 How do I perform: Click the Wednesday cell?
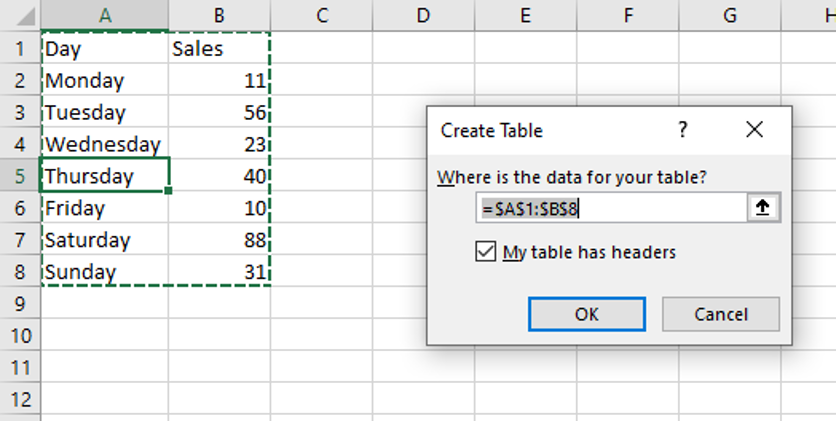(x=105, y=144)
